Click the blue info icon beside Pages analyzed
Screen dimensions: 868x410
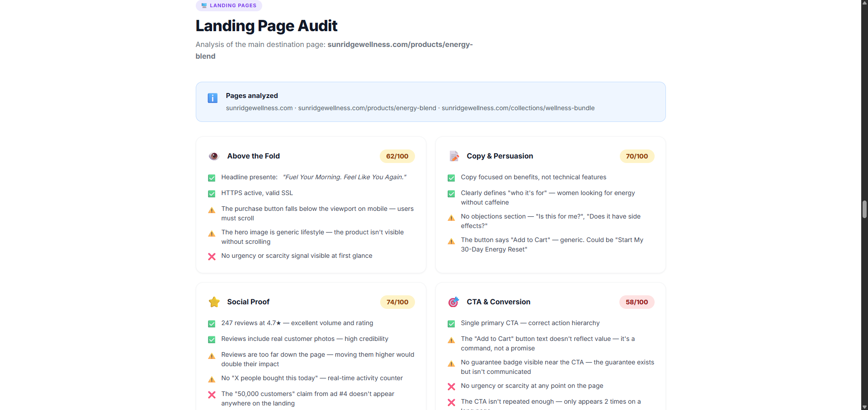(x=212, y=98)
